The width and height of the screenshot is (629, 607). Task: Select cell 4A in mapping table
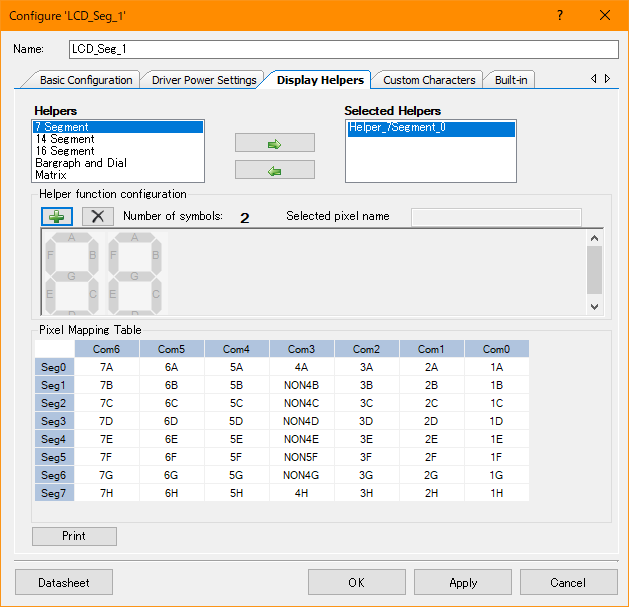pyautogui.click(x=302, y=367)
